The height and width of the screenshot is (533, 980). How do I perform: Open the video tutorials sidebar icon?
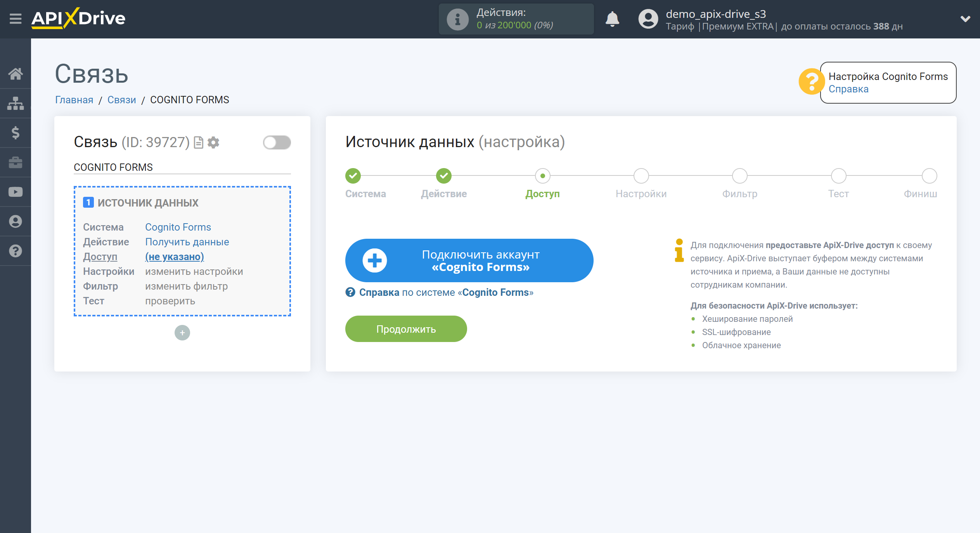[x=16, y=192]
